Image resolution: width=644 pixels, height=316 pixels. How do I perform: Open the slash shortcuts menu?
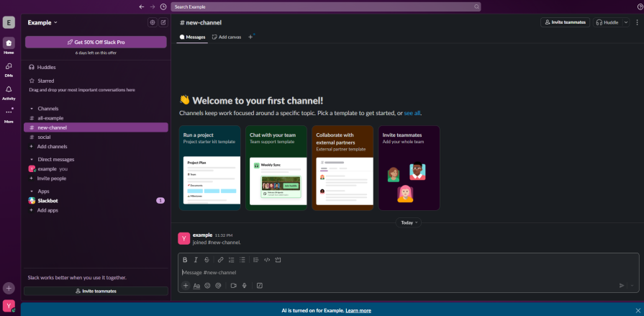tap(260, 286)
